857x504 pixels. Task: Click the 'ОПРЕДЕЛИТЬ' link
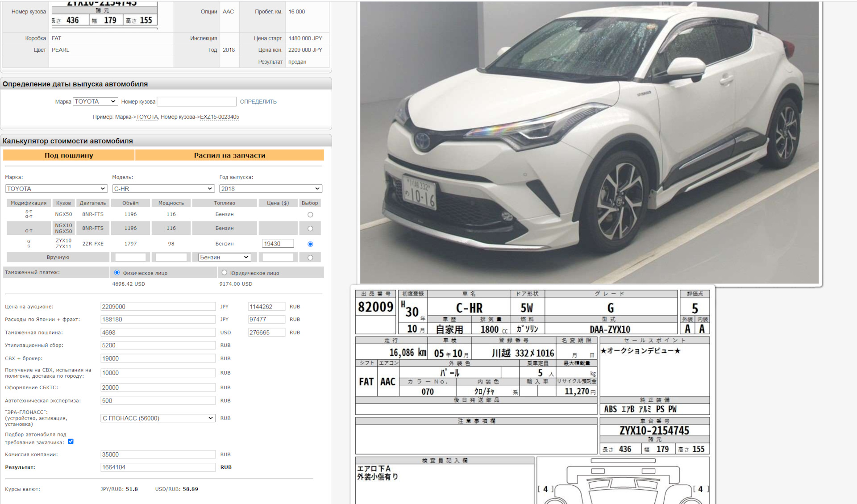258,102
